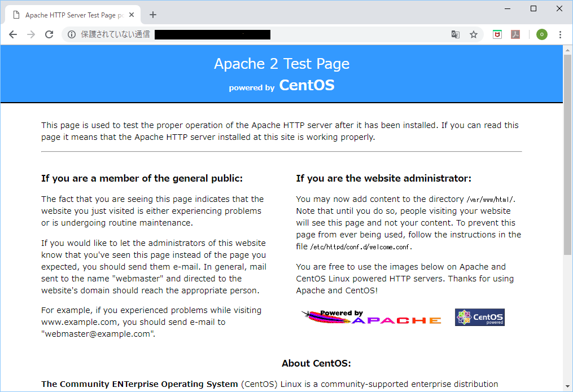Click the About CentOS: heading
The image size is (573, 392).
(316, 363)
